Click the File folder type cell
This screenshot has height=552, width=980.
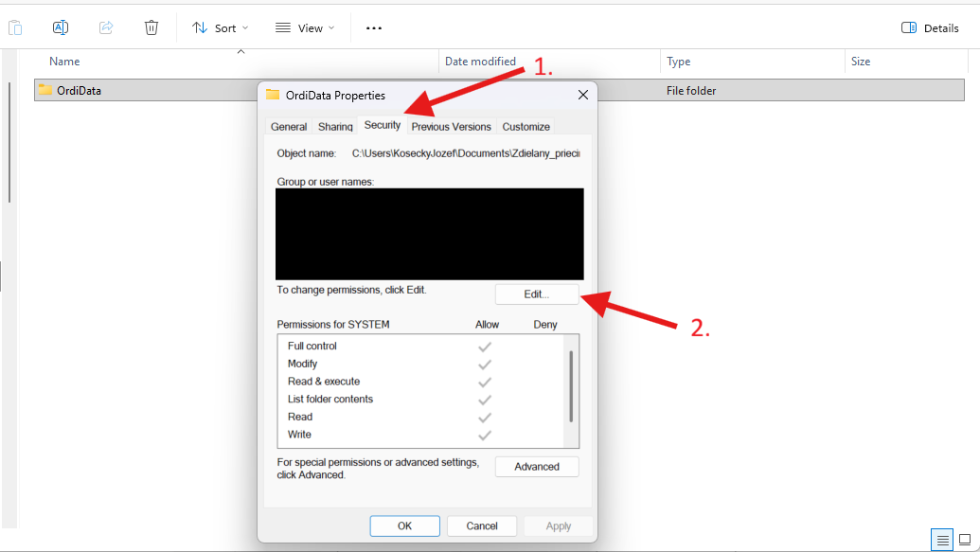pyautogui.click(x=690, y=91)
